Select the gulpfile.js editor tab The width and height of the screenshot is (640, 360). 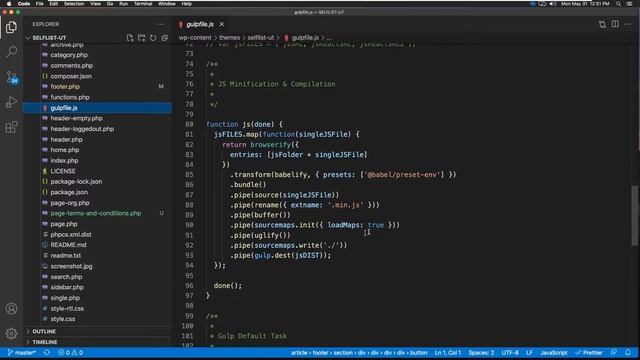200,24
